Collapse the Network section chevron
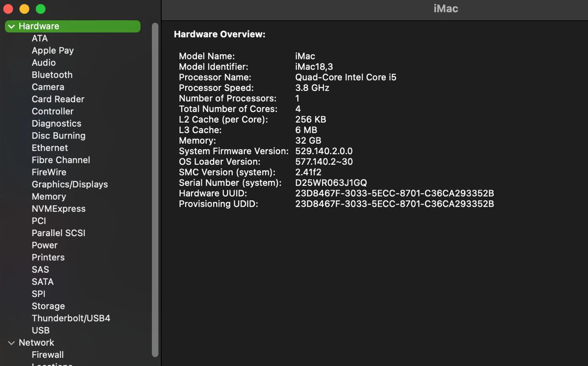 pyautogui.click(x=11, y=343)
